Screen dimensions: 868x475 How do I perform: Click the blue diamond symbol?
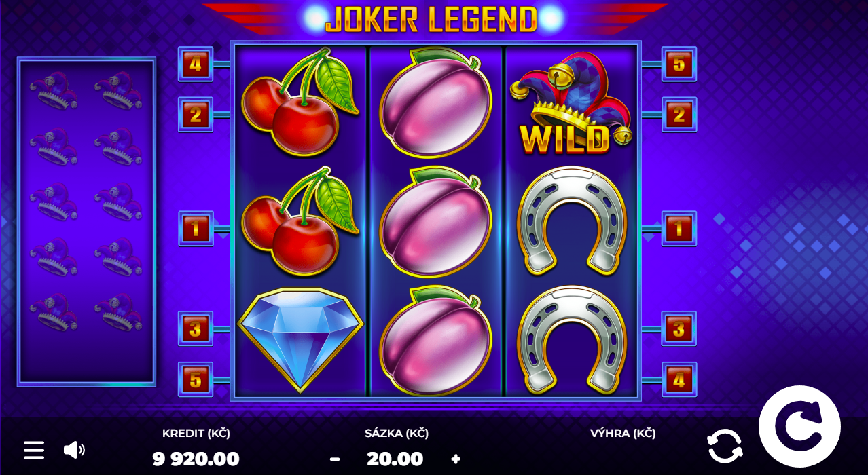300,339
